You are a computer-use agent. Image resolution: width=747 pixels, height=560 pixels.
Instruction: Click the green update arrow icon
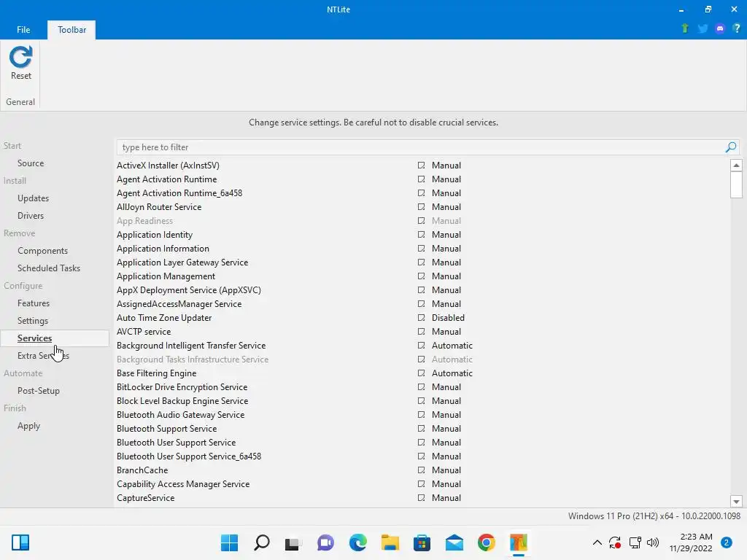point(685,28)
